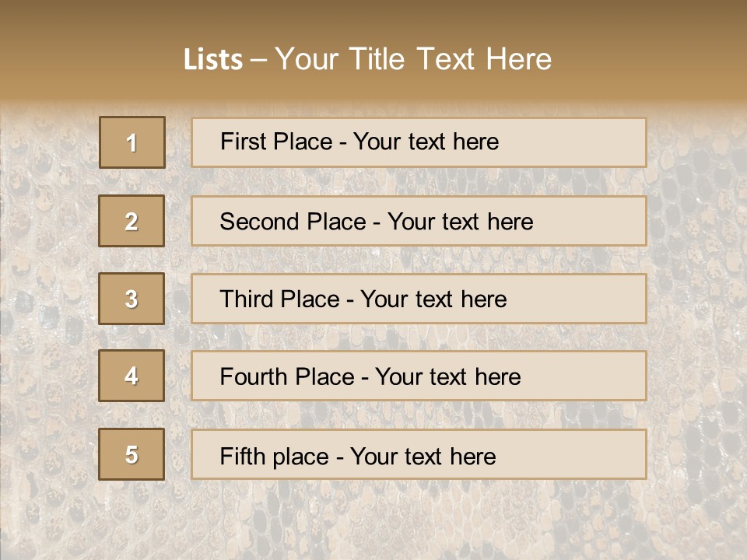The height and width of the screenshot is (560, 747).
Task: Click the Fifth place text box
Action: [x=419, y=454]
